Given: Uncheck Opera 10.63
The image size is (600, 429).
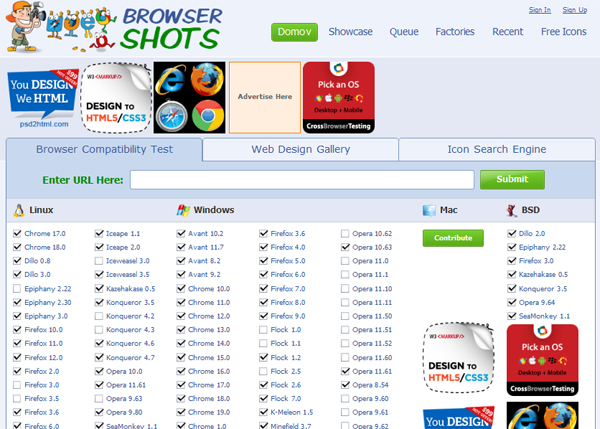Looking at the screenshot, I should pyautogui.click(x=345, y=247).
